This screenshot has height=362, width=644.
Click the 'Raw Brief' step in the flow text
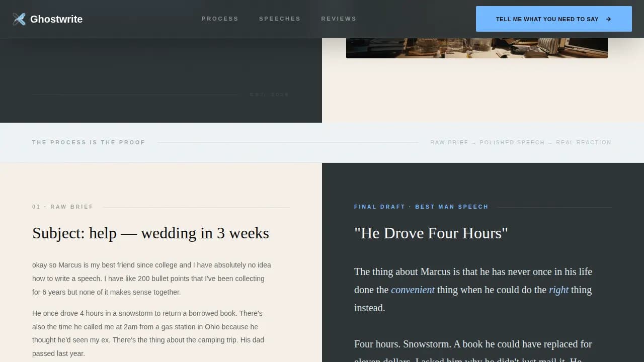[449, 142]
